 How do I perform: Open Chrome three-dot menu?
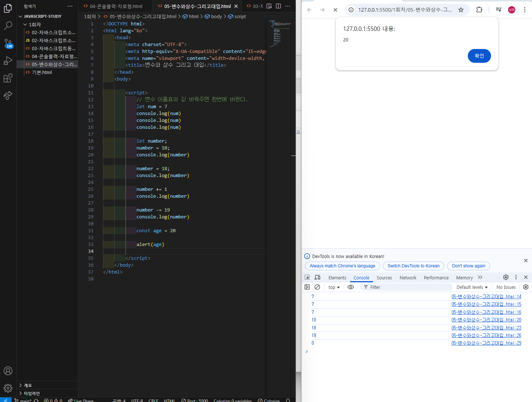525,10
